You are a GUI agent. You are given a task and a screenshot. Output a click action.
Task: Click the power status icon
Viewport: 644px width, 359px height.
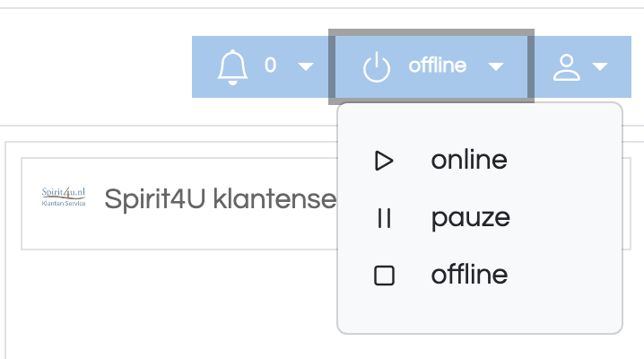point(376,68)
